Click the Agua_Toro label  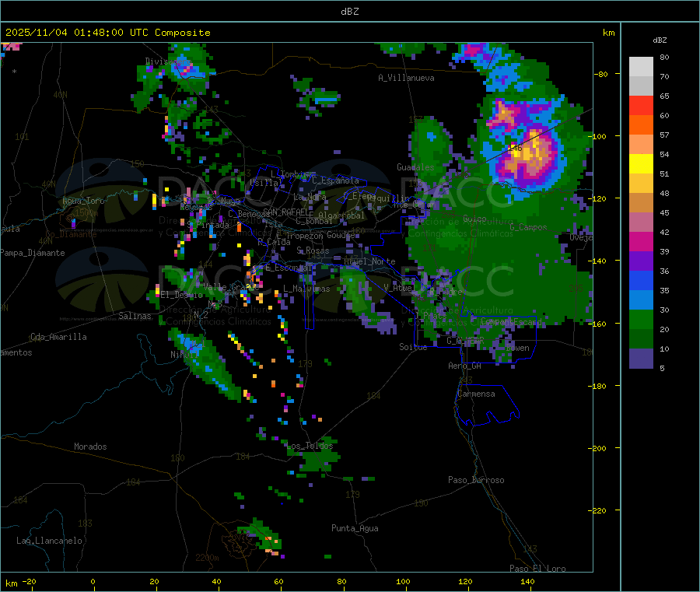pos(83,201)
